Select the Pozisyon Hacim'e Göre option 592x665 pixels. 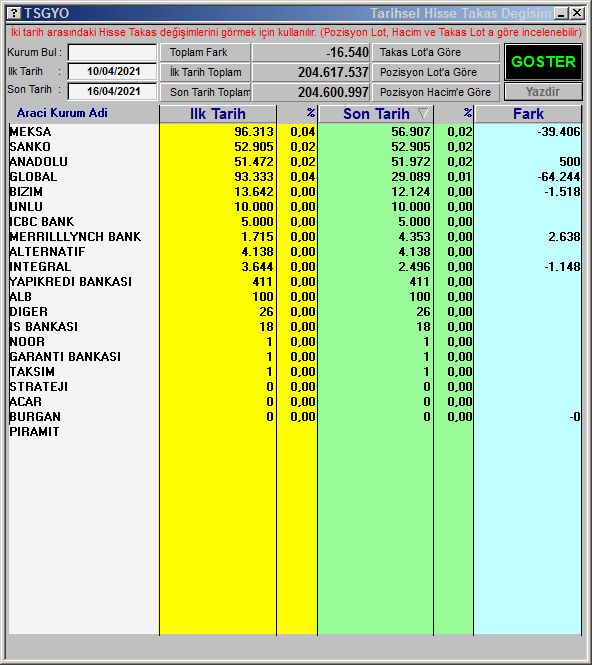(x=436, y=92)
